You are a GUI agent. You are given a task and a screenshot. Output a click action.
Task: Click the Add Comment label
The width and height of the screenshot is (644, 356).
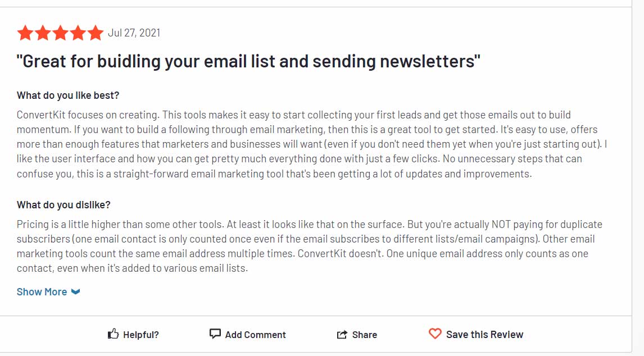(256, 335)
